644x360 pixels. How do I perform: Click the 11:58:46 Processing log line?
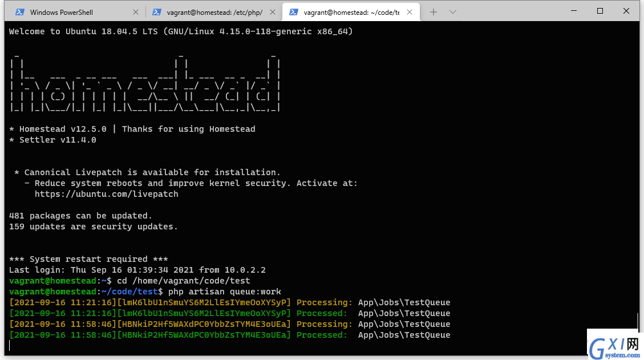click(x=229, y=324)
